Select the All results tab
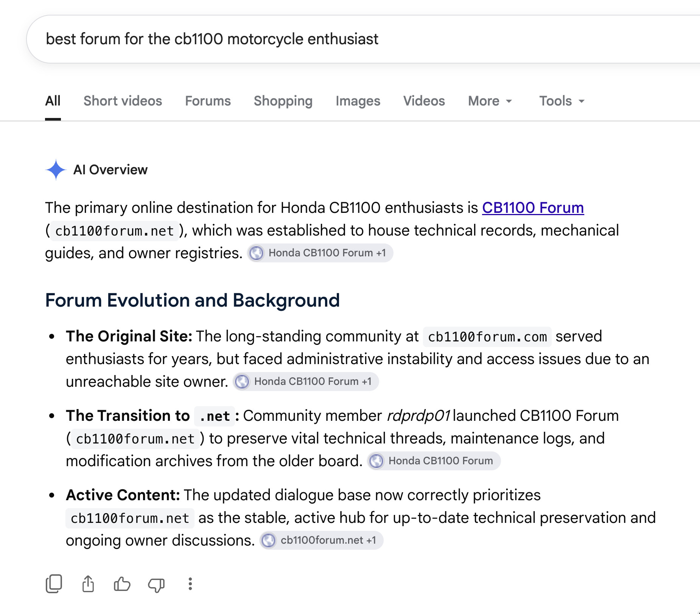The width and height of the screenshot is (700, 614). tap(53, 101)
